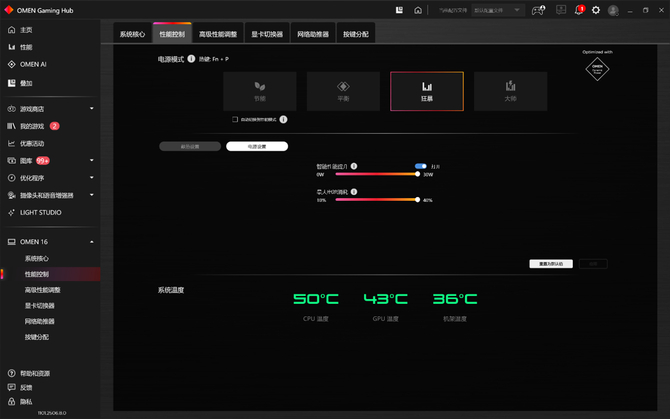This screenshot has height=419, width=670.
Task: Click the 10%–40% slider handle
Action: click(417, 199)
